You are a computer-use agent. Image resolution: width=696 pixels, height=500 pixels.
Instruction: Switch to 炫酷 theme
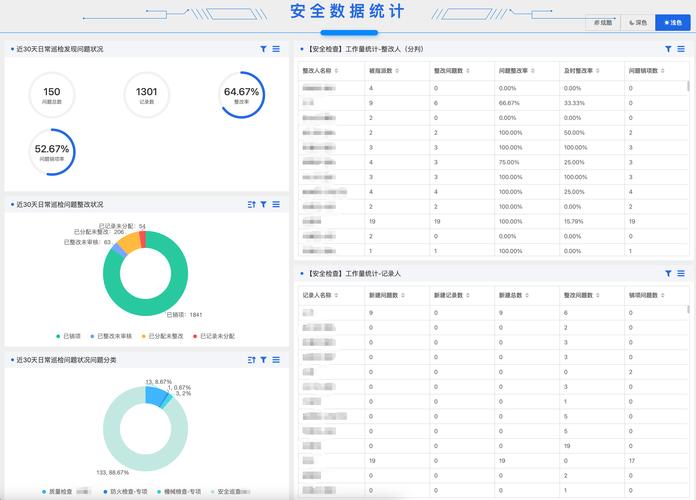coord(602,22)
